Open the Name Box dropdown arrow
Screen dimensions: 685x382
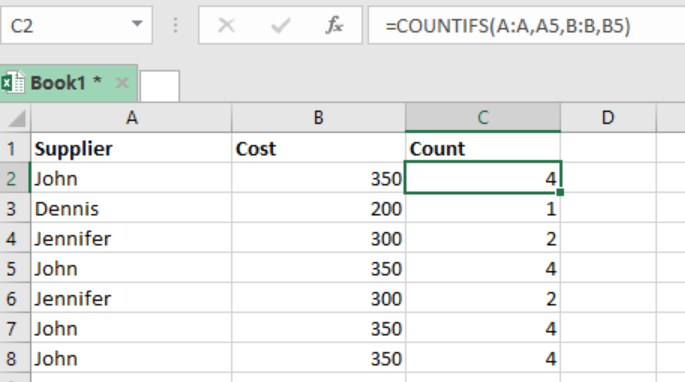pyautogui.click(x=137, y=24)
